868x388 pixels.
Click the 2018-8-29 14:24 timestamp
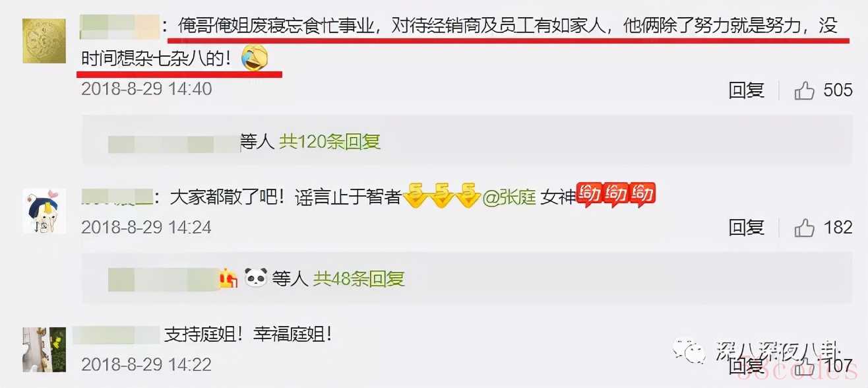point(146,227)
